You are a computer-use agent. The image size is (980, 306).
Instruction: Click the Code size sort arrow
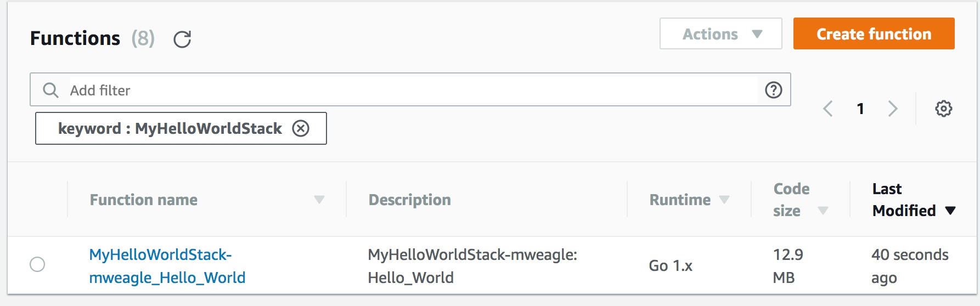(823, 211)
